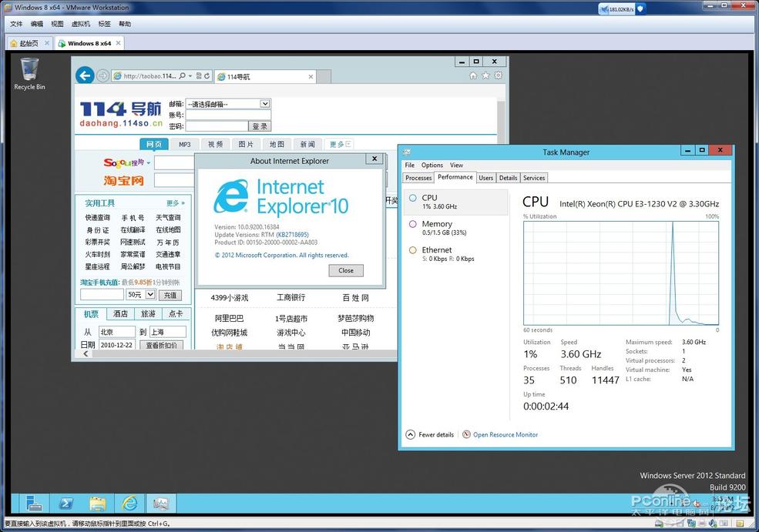This screenshot has width=759, height=532.
Task: Click the search magnifier in IE address bar
Action: 182,76
